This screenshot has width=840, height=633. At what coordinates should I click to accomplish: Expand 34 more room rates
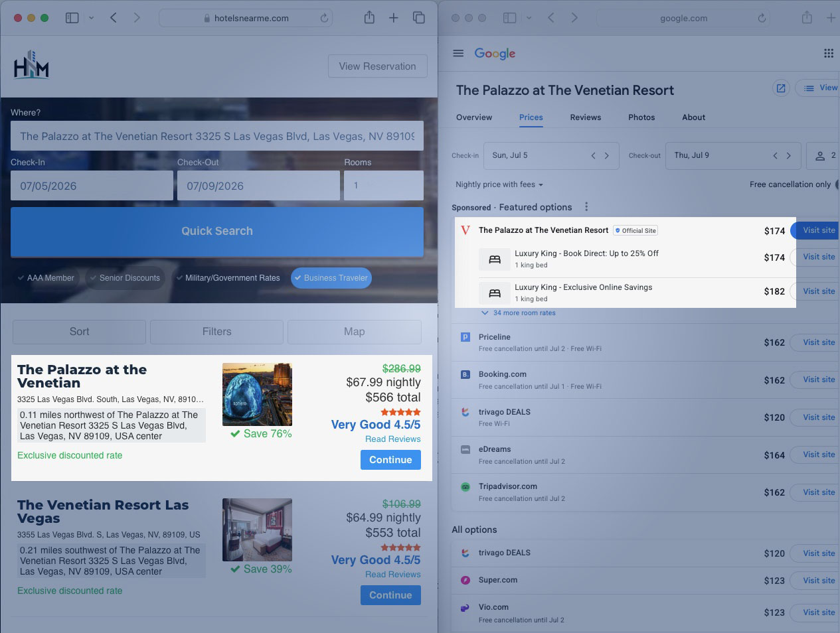coord(519,313)
